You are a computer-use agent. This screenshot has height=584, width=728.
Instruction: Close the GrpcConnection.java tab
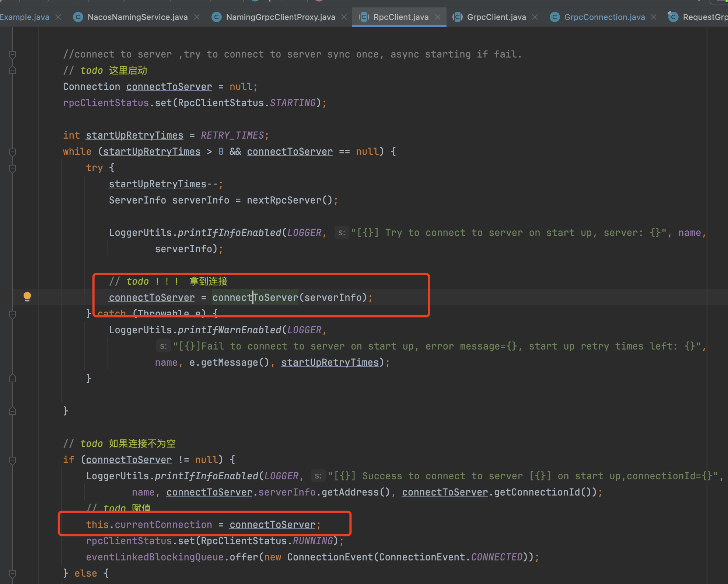[x=654, y=17]
